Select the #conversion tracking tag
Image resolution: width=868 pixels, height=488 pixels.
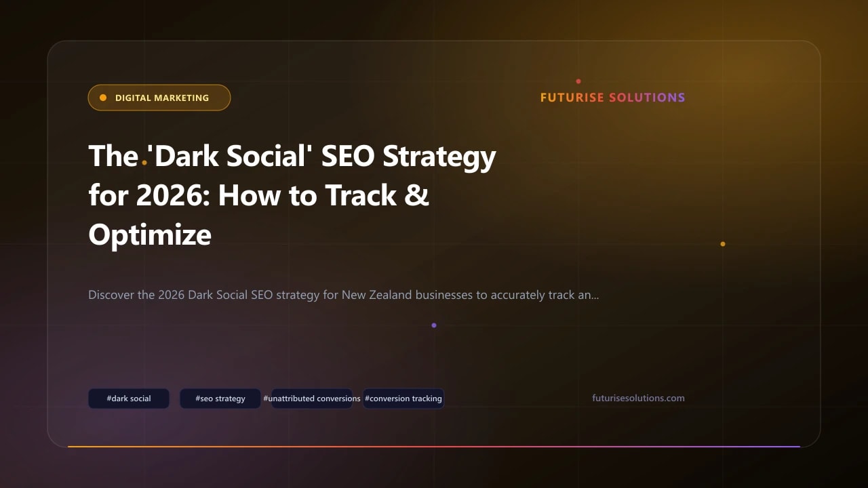403,399
